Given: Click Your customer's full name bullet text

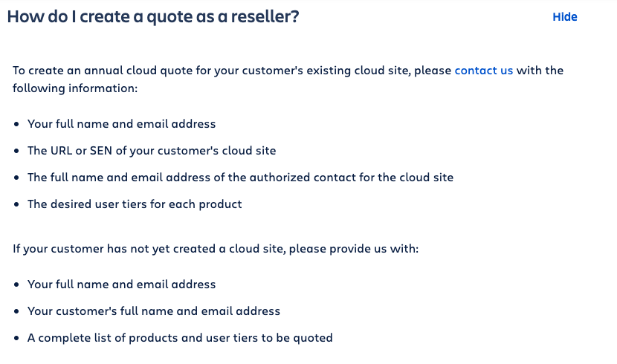Looking at the screenshot, I should click(153, 311).
